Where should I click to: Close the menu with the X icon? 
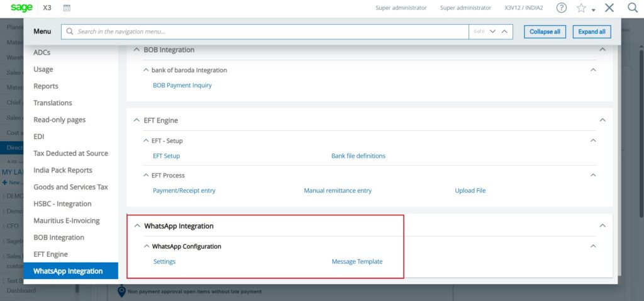point(609,8)
